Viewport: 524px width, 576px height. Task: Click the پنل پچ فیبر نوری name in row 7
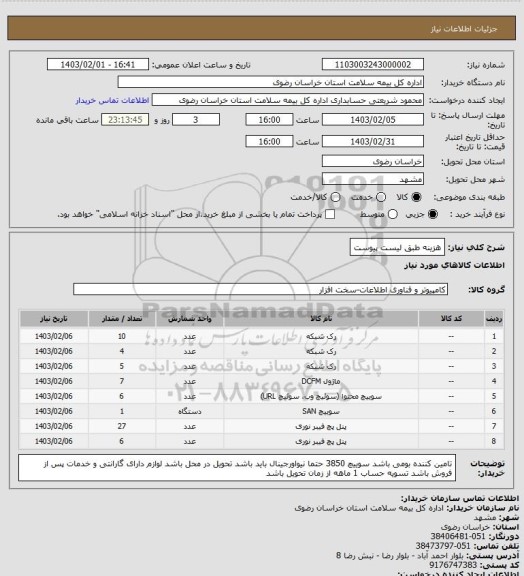point(321,426)
